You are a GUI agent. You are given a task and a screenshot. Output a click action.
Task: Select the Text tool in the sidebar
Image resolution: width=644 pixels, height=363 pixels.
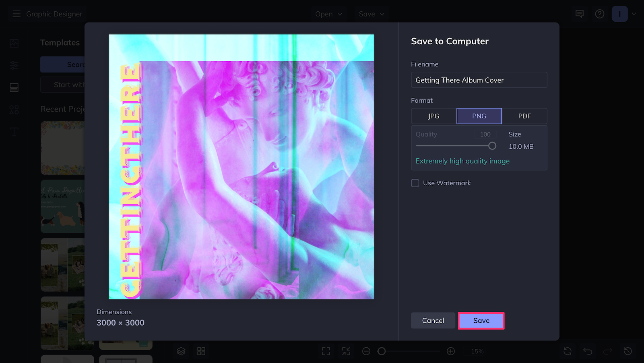[x=14, y=132]
